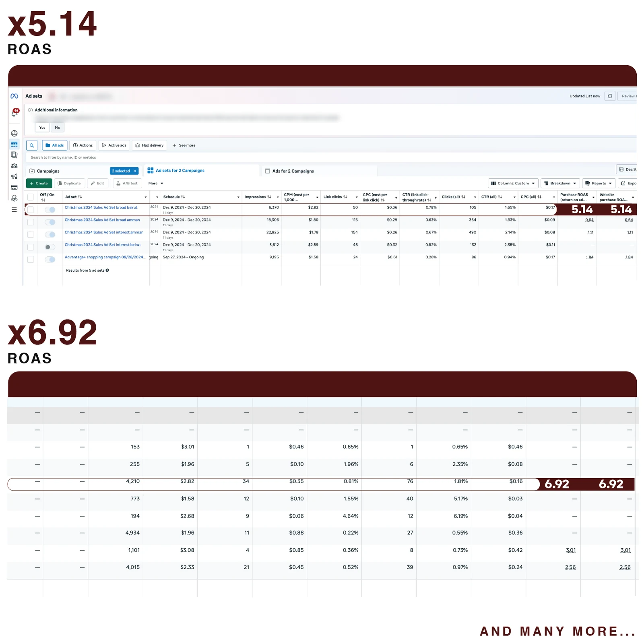Tick the select-all checkbox in table header
644x644 pixels.
[x=31, y=197]
